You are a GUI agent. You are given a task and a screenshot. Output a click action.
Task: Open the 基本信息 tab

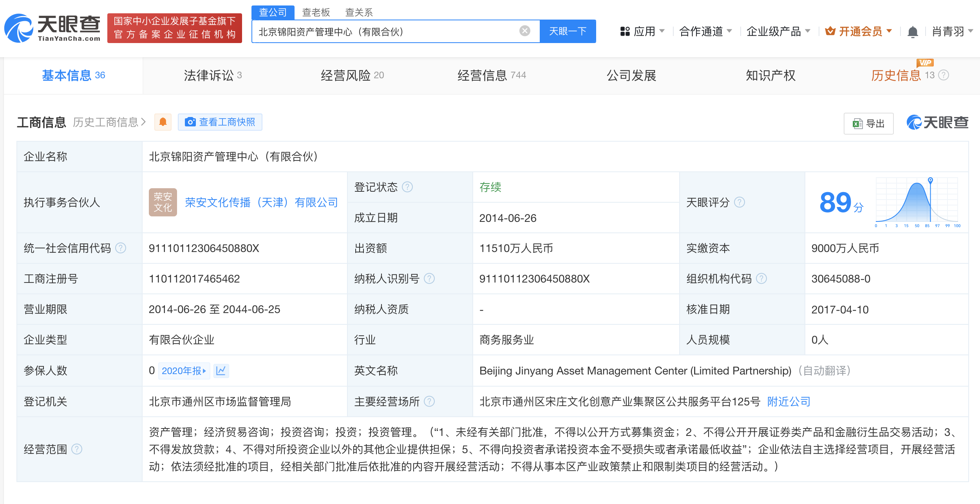73,75
